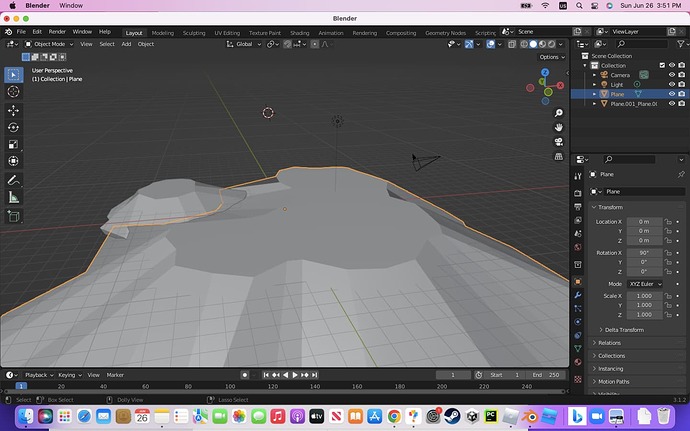The image size is (690, 431).
Task: Jump to the timeline end frame
Action: pyautogui.click(x=314, y=375)
